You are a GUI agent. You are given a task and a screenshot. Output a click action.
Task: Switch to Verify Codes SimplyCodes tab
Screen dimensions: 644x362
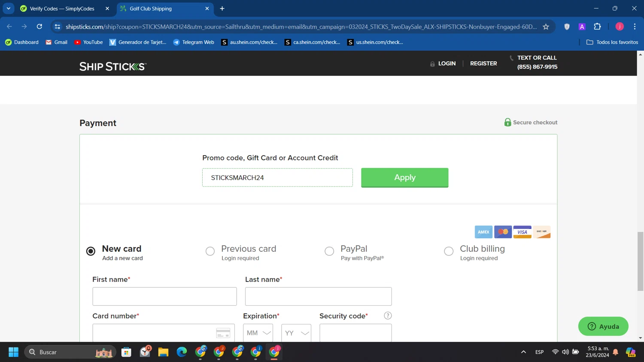point(61,9)
